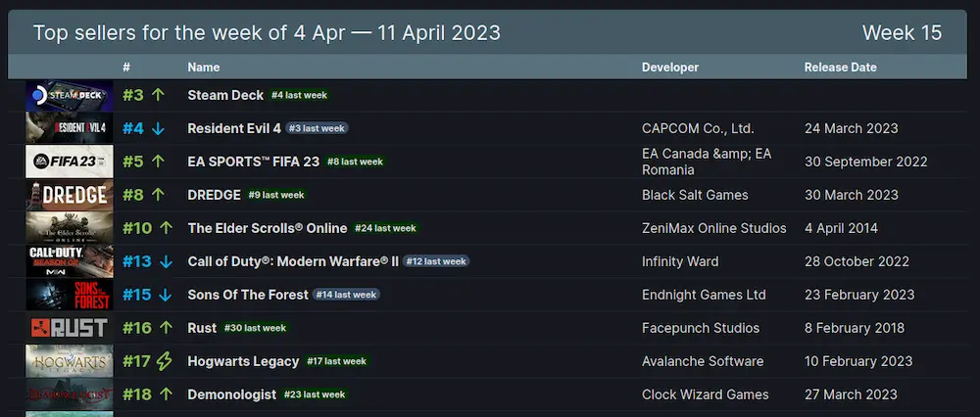Screen dimensions: 980x417
Task: Open The Elder Scrolls Online link
Action: pos(268,228)
